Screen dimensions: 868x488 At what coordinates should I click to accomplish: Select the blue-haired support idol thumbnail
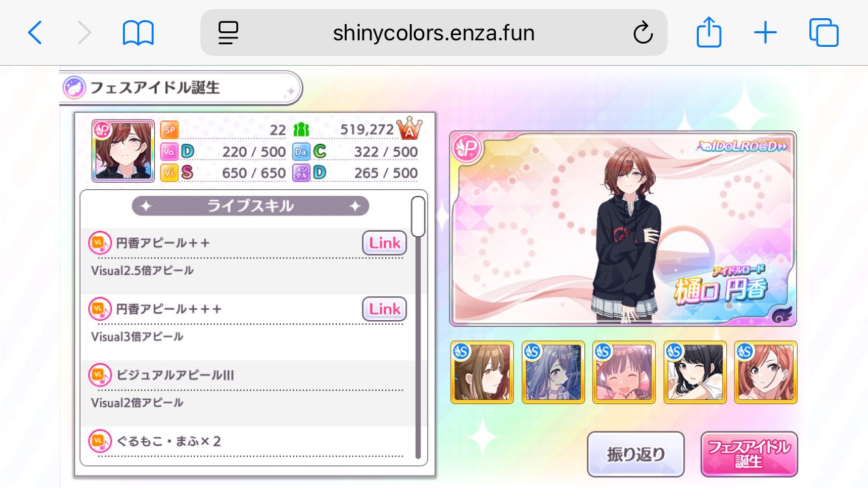pyautogui.click(x=553, y=372)
